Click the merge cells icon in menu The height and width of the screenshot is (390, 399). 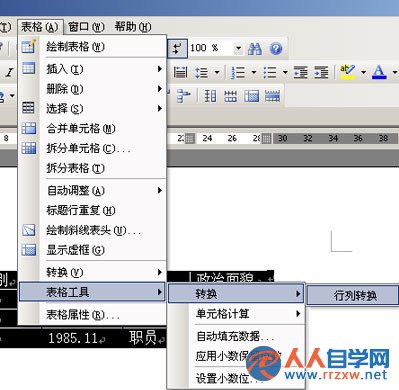(29, 128)
